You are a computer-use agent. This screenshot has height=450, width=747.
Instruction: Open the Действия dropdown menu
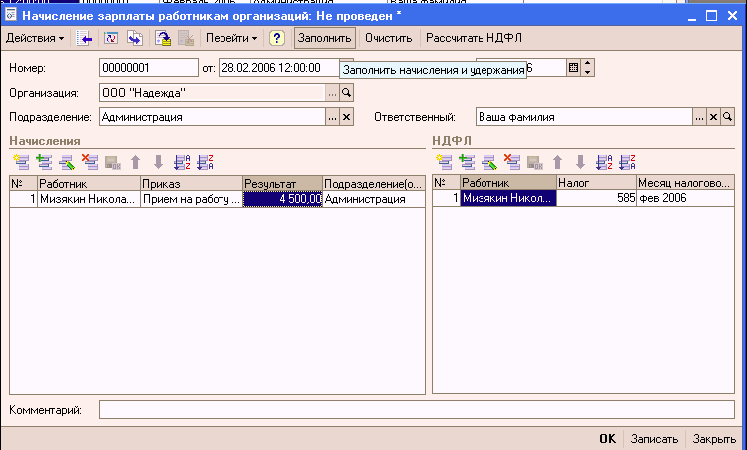[x=35, y=38]
